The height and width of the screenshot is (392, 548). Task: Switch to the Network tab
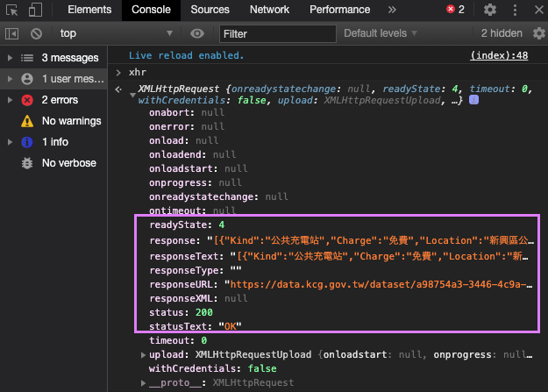pos(269,11)
